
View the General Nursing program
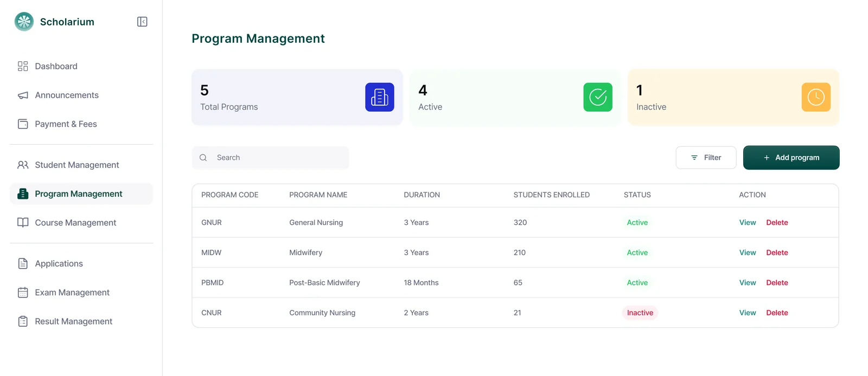[x=747, y=223]
